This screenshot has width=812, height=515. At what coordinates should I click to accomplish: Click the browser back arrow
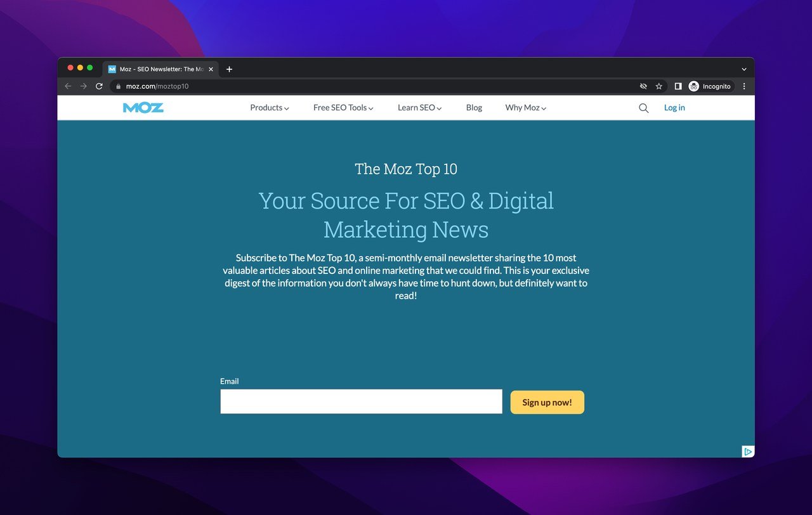click(x=68, y=86)
